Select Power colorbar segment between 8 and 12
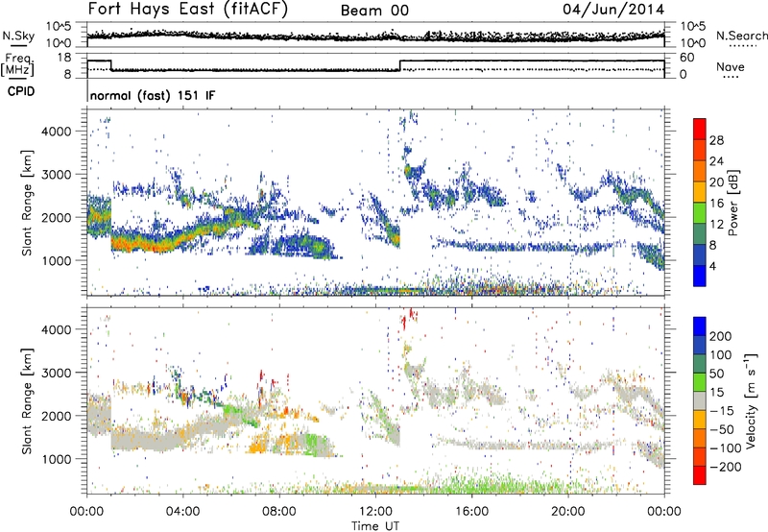This screenshot has width=768, height=532. pos(700,234)
